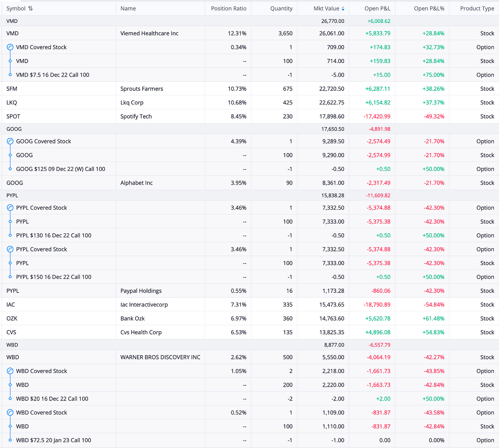Click the -54.84% open P&L percent value
Image resolution: width=499 pixels, height=448 pixels.
click(x=434, y=304)
